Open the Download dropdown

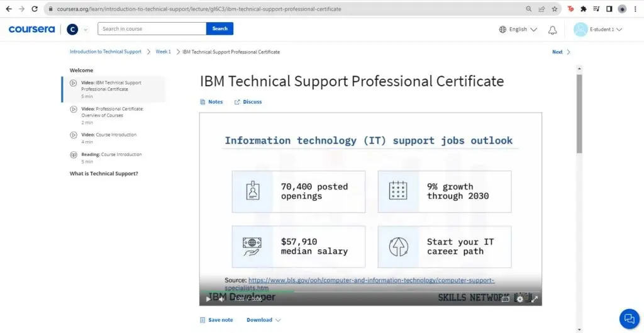pos(264,320)
